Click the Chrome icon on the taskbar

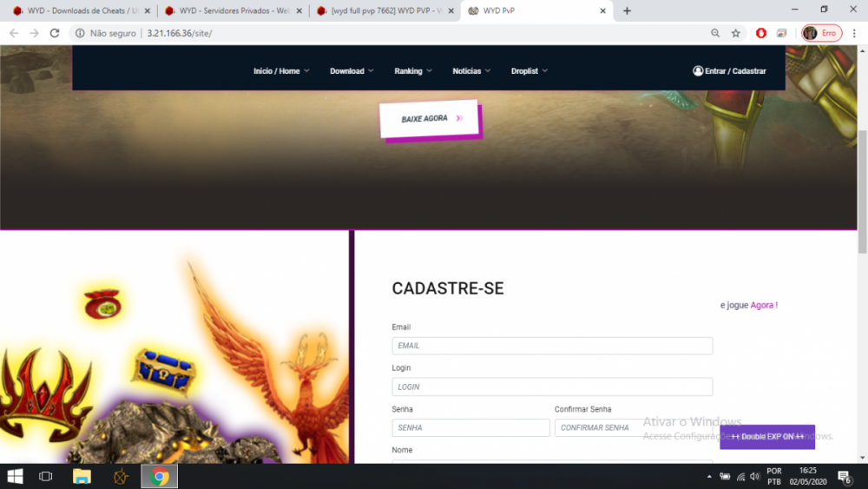(x=160, y=476)
